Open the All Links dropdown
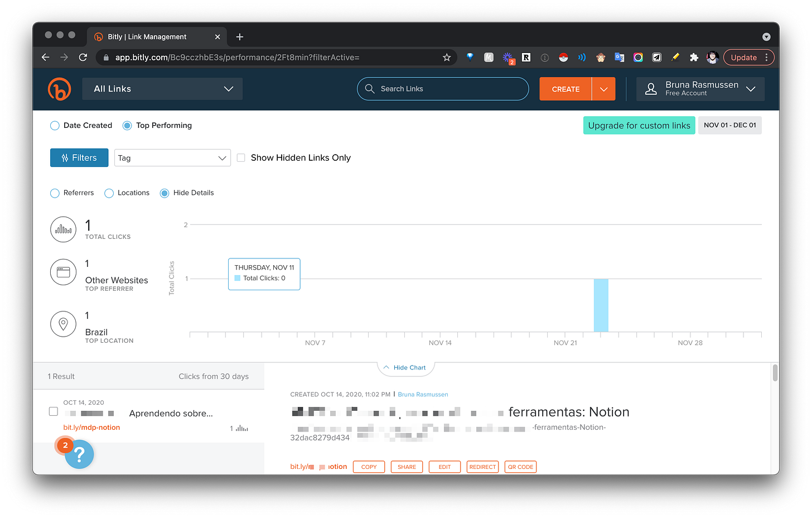Screen dimensions: 812x518 (162, 89)
